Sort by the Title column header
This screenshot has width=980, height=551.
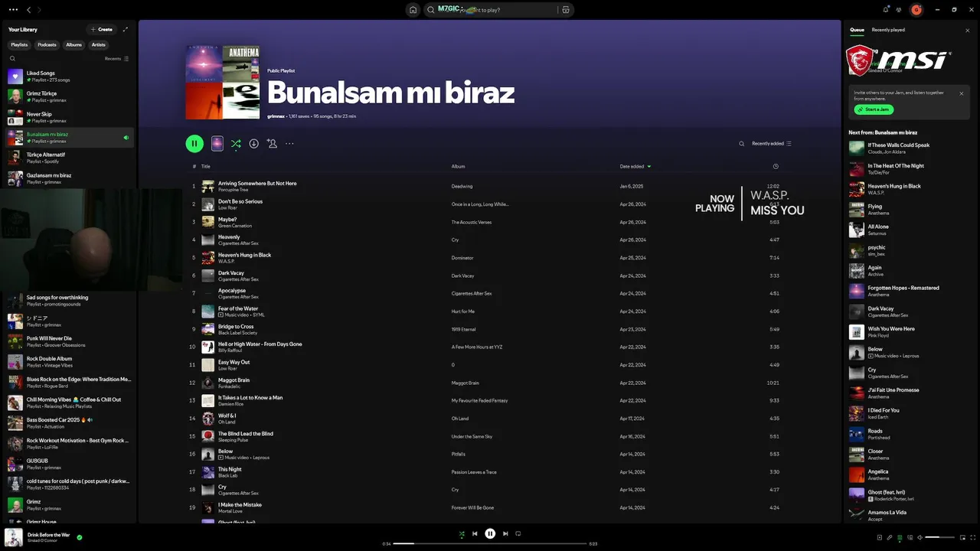(205, 166)
